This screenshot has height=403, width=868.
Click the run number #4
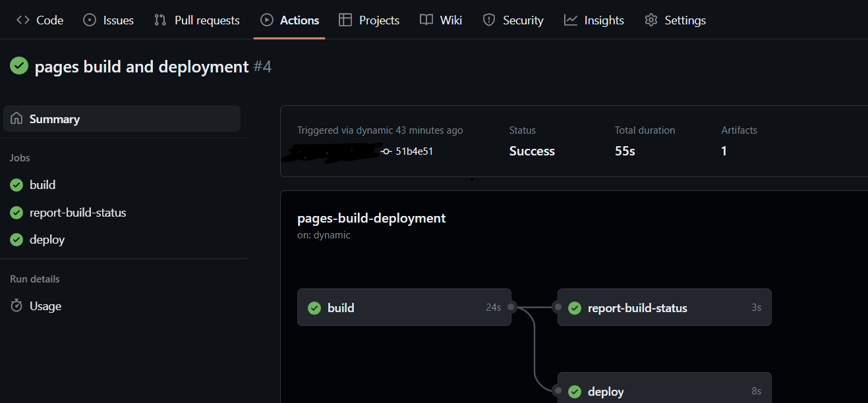click(262, 67)
